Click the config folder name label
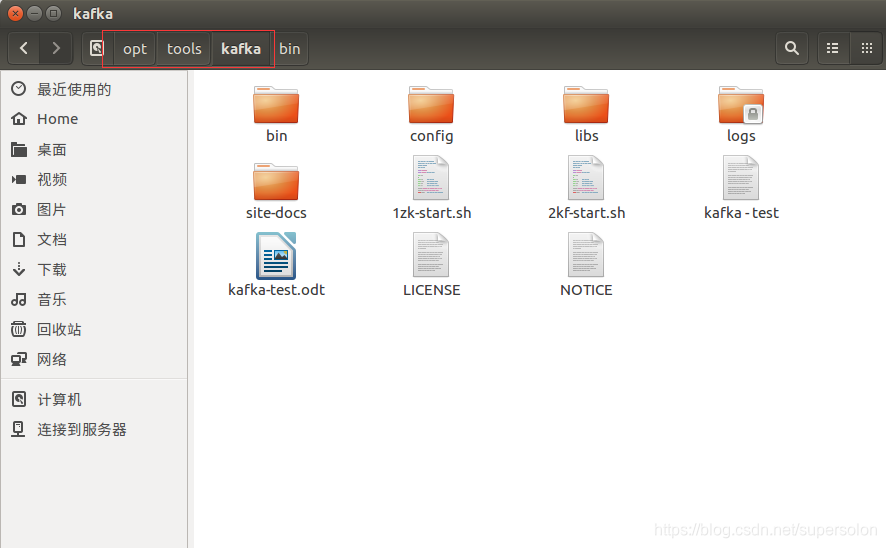Screen dimensions: 886x548 tap(432, 136)
